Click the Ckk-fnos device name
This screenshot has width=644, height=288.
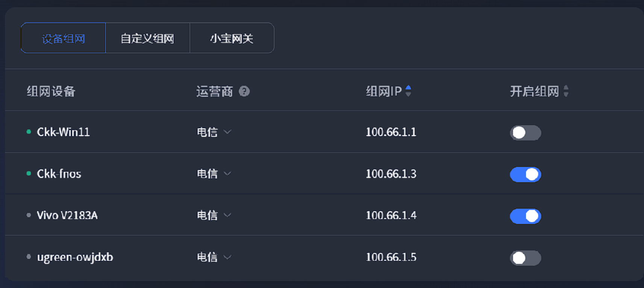(59, 173)
